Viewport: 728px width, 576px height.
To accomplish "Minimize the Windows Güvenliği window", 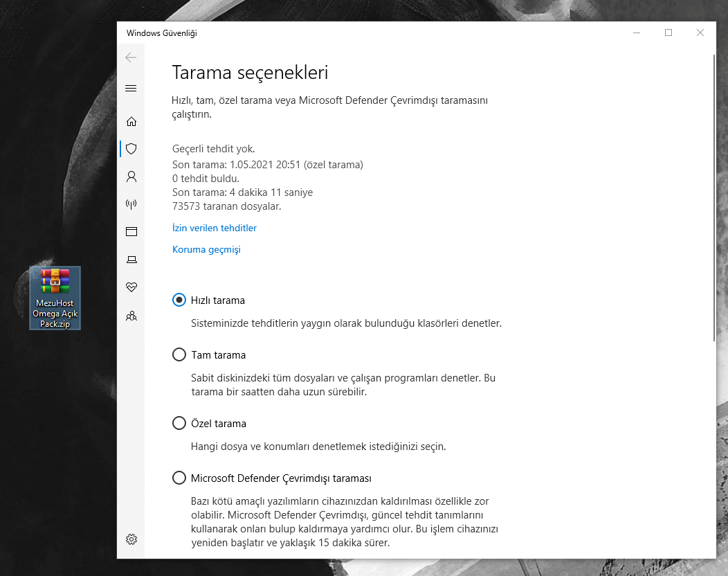I will pos(637,33).
